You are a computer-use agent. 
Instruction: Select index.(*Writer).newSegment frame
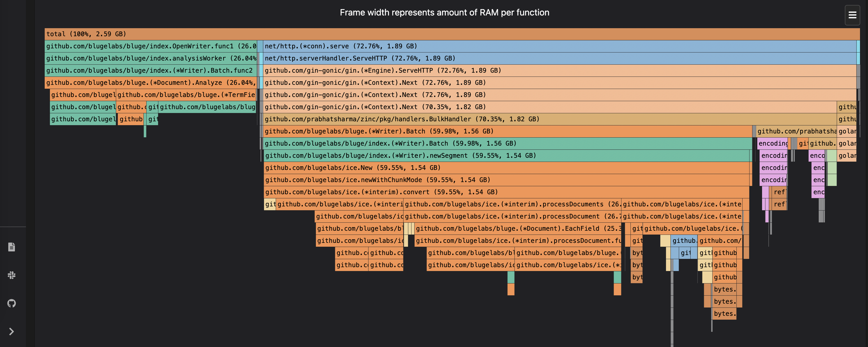click(507, 155)
